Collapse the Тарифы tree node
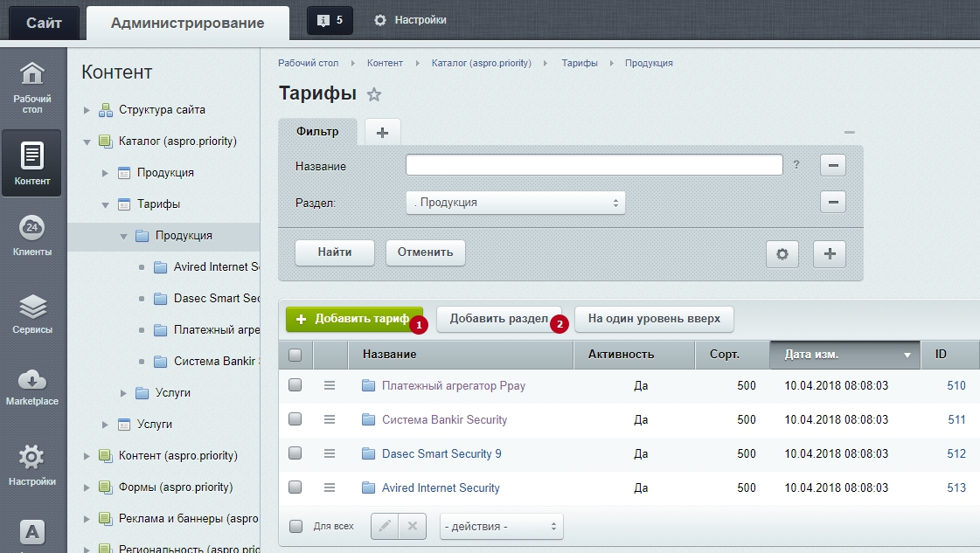The image size is (980, 553). pos(105,205)
